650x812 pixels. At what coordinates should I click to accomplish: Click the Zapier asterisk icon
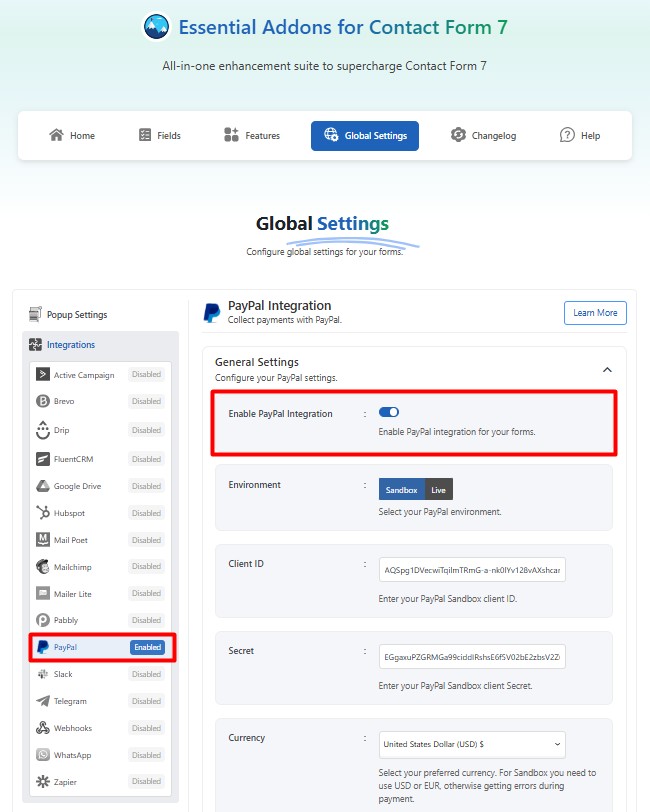[43, 781]
